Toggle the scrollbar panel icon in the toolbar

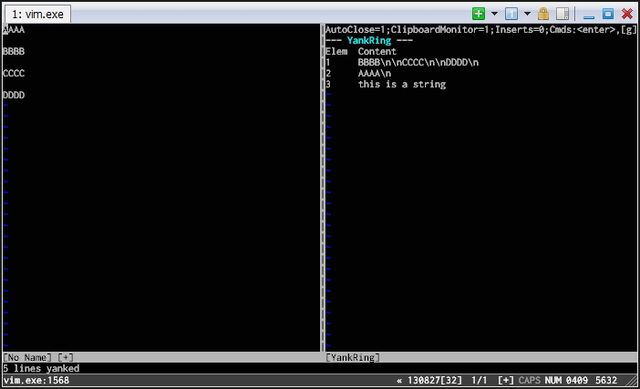click(562, 13)
